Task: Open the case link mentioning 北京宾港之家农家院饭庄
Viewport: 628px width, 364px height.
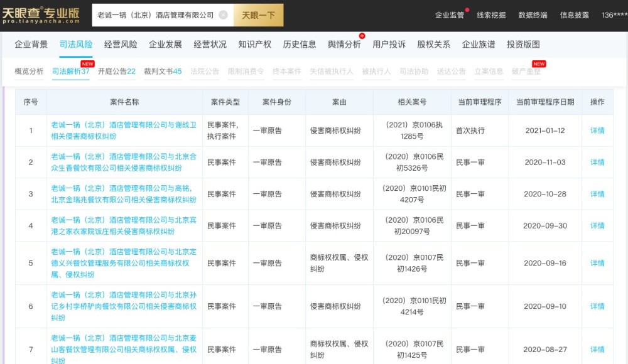Action: pyautogui.click(x=124, y=225)
